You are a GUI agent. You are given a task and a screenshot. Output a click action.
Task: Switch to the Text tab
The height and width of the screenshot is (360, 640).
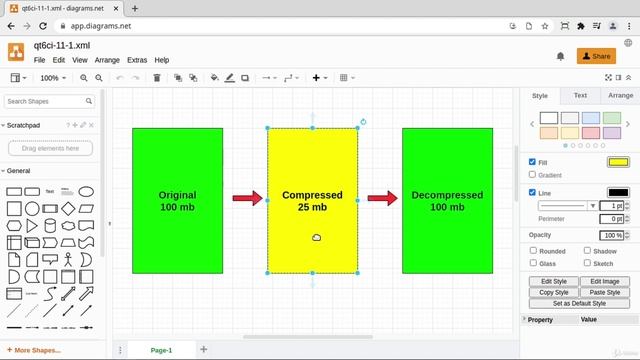pos(580,96)
